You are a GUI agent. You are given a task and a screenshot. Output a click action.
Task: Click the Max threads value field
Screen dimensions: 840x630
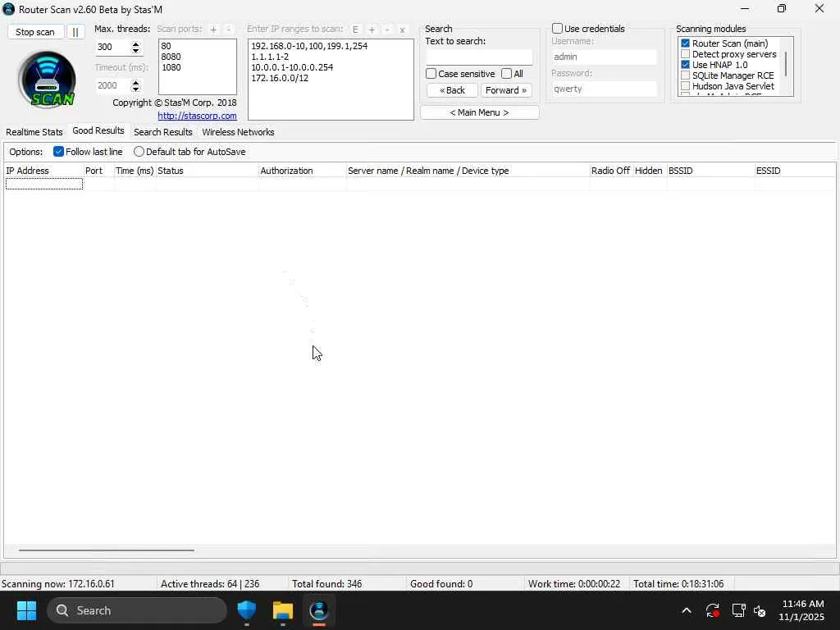click(x=113, y=47)
